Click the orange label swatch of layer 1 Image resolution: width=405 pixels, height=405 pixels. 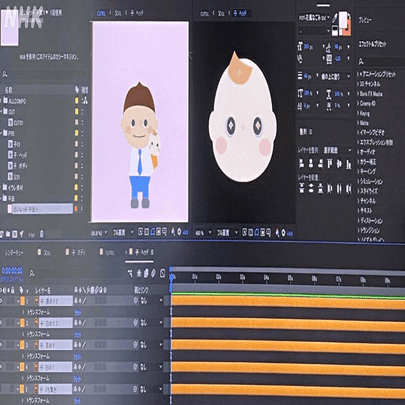22,301
